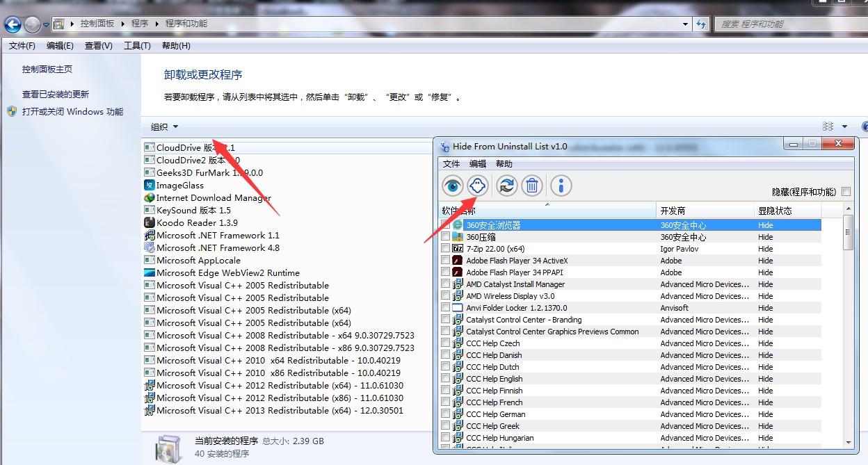Click the eye icon to show selected programs
The width and height of the screenshot is (868, 465).
453,186
